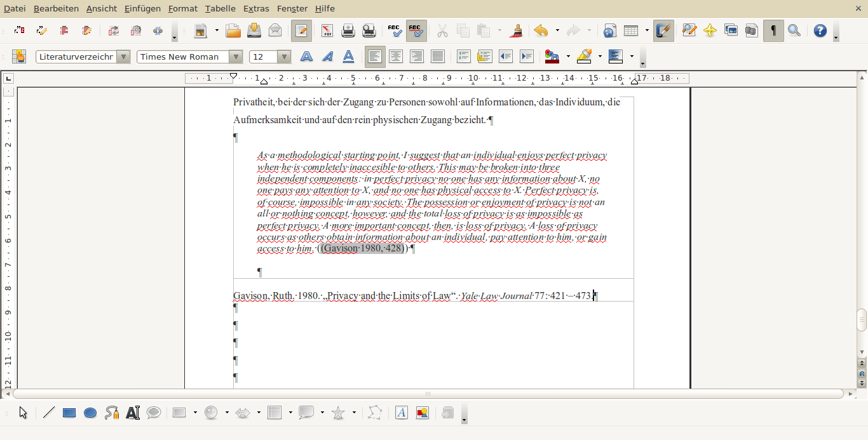
Task: Open the Datei menu
Action: click(x=15, y=8)
